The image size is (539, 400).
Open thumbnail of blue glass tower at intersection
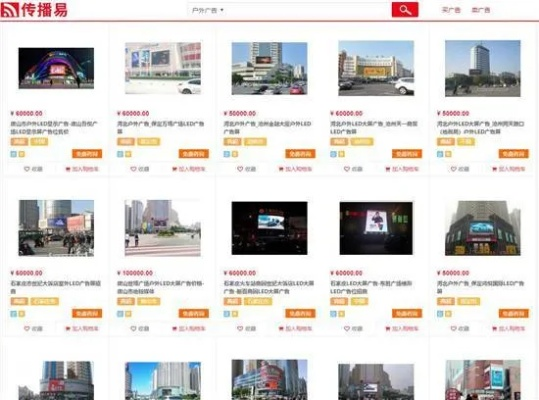[x=483, y=68]
